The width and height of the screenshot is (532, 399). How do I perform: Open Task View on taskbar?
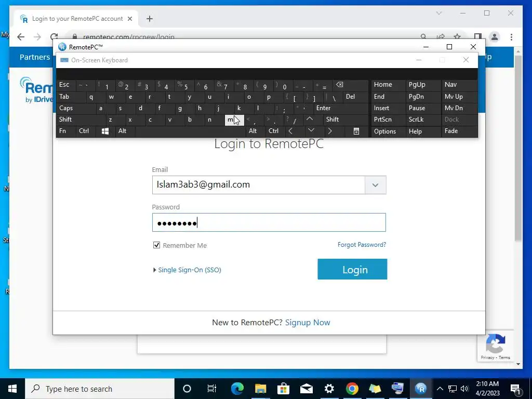(x=212, y=389)
